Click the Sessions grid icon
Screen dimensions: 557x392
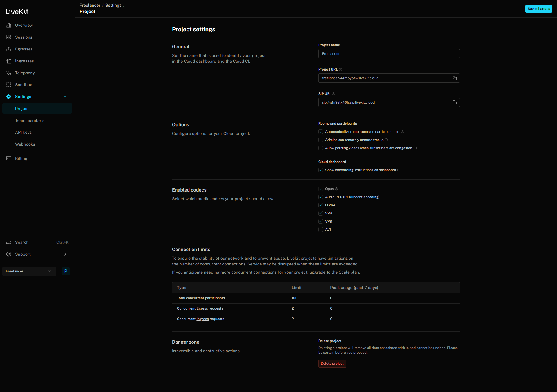tap(9, 37)
